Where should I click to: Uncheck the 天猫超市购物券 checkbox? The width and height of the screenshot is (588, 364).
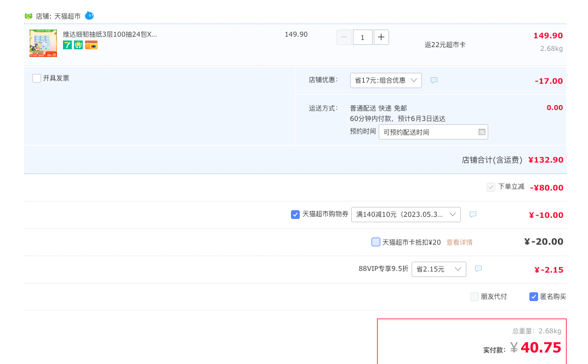[295, 215]
